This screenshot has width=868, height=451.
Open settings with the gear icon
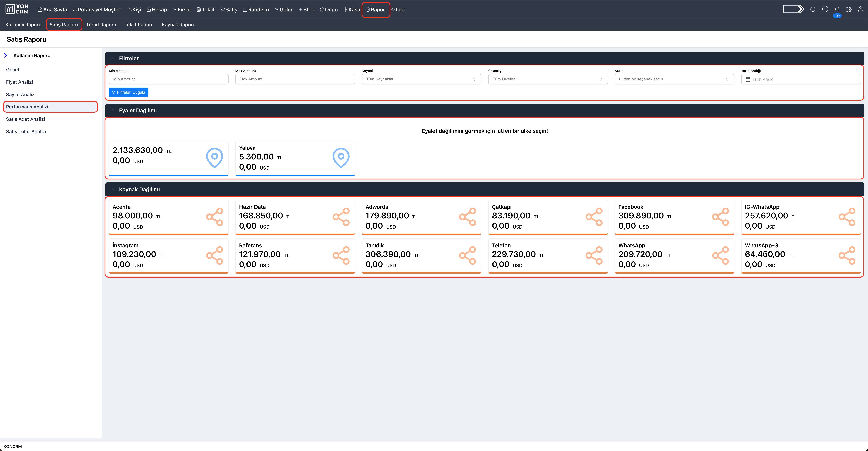pyautogui.click(x=849, y=9)
